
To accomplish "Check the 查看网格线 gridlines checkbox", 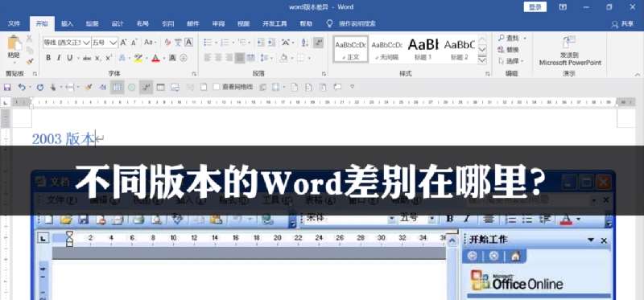I will pos(216,87).
